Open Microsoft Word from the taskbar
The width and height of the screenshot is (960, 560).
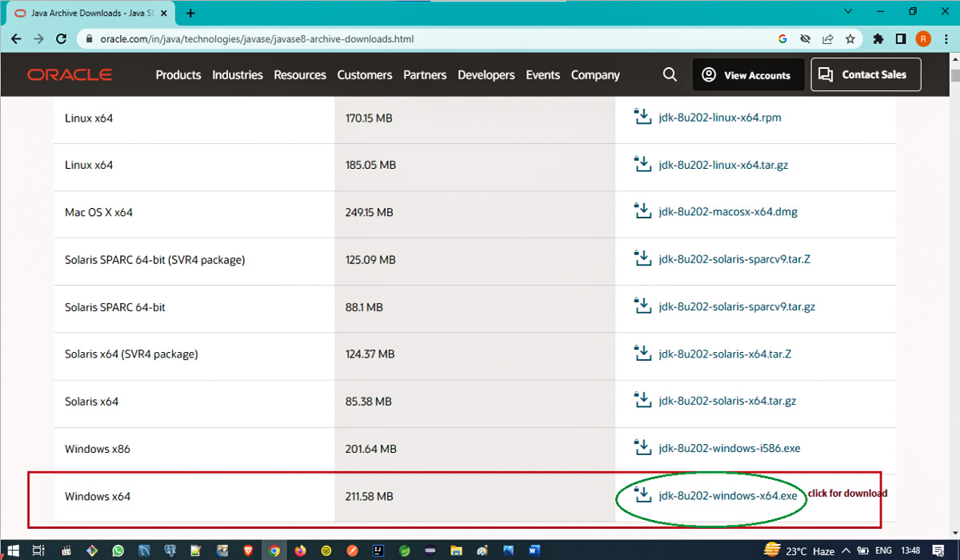coord(534,550)
